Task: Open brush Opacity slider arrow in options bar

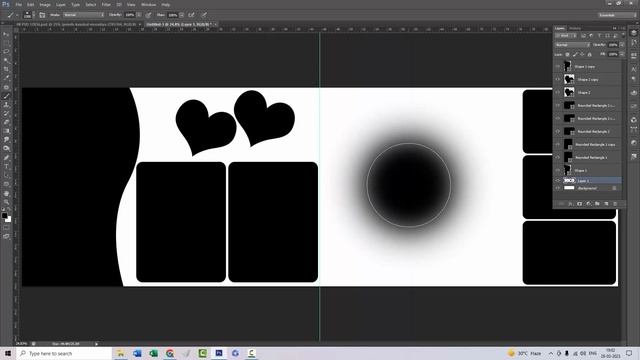Action: click(139, 15)
